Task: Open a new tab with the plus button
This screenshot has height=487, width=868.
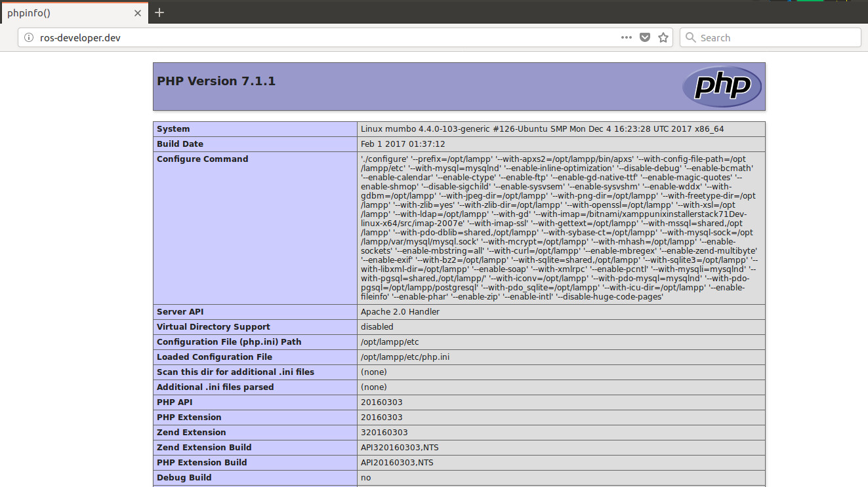Action: pyautogui.click(x=159, y=12)
